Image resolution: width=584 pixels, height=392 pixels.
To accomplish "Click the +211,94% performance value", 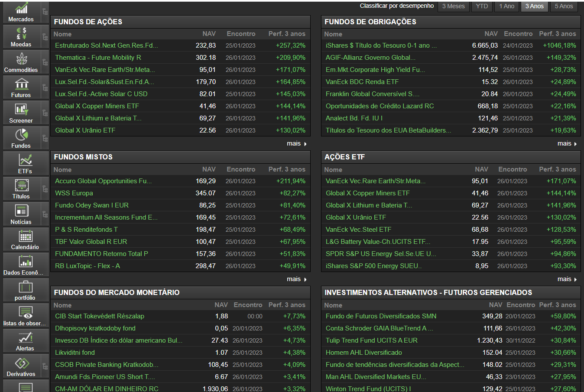I will 291,181.
